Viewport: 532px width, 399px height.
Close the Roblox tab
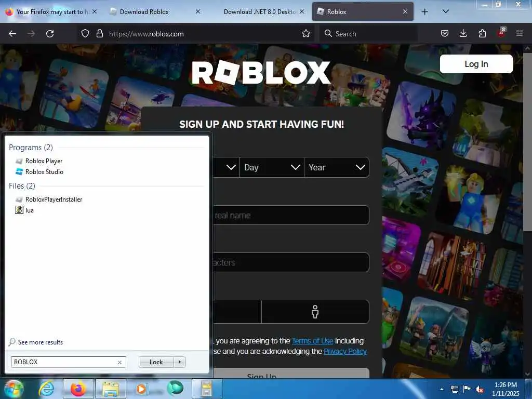coord(405,11)
